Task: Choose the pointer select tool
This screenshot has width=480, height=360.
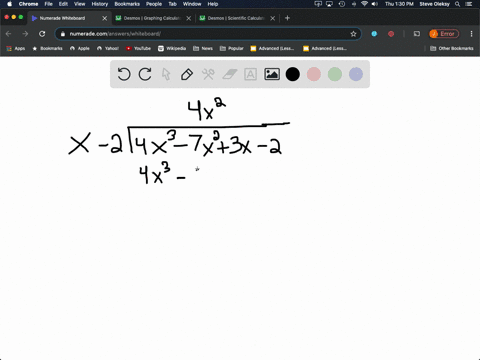Action: 166,74
